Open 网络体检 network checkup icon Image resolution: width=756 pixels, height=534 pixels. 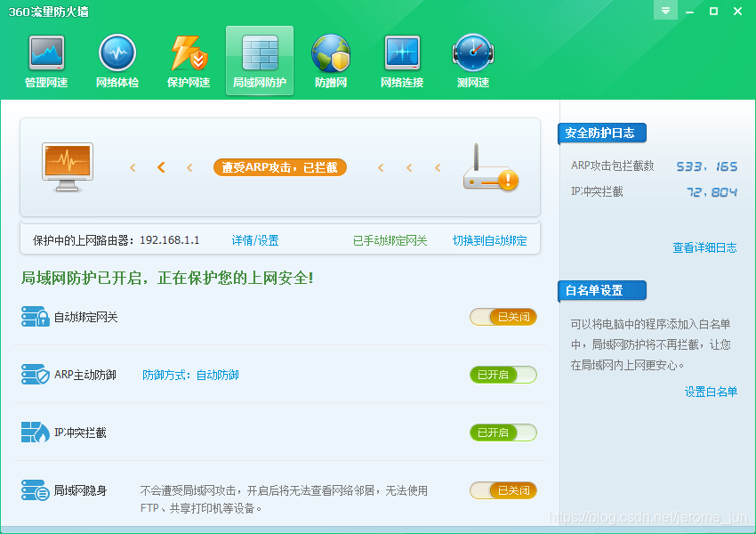tap(117, 53)
